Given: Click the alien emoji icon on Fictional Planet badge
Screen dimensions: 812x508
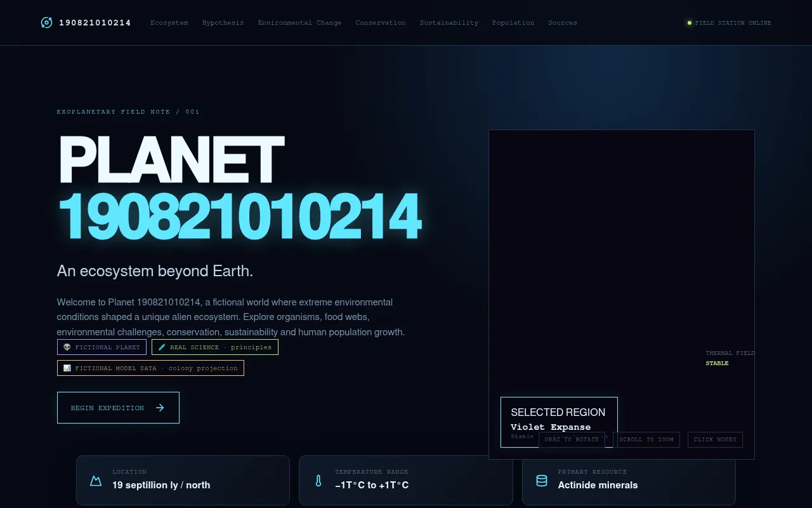Looking at the screenshot, I should [67, 347].
